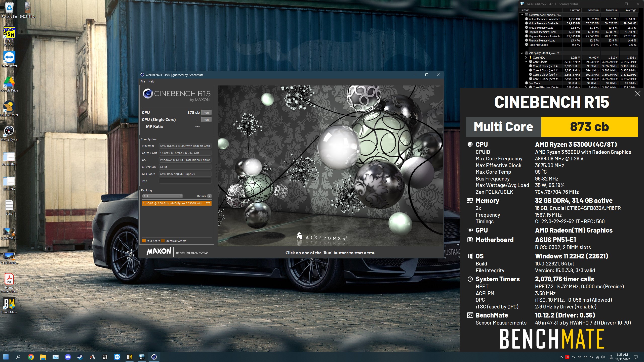Viewport: 644px width, 362px height.
Task: Select the NEIEP Student desktop icon
Action: pyautogui.click(x=9, y=36)
